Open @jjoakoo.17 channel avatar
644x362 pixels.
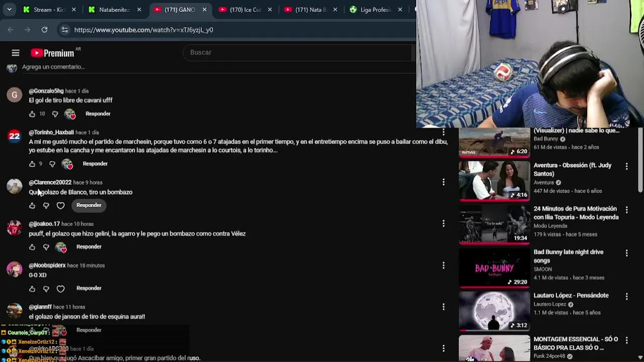click(x=14, y=228)
